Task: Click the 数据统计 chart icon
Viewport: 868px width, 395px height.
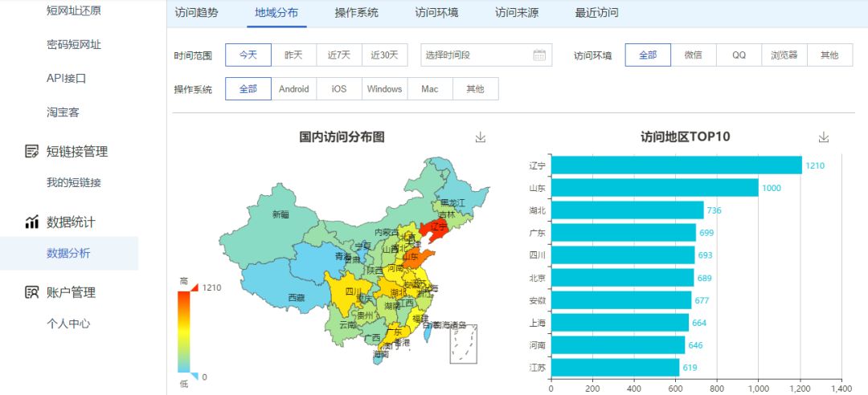Action: click(32, 222)
